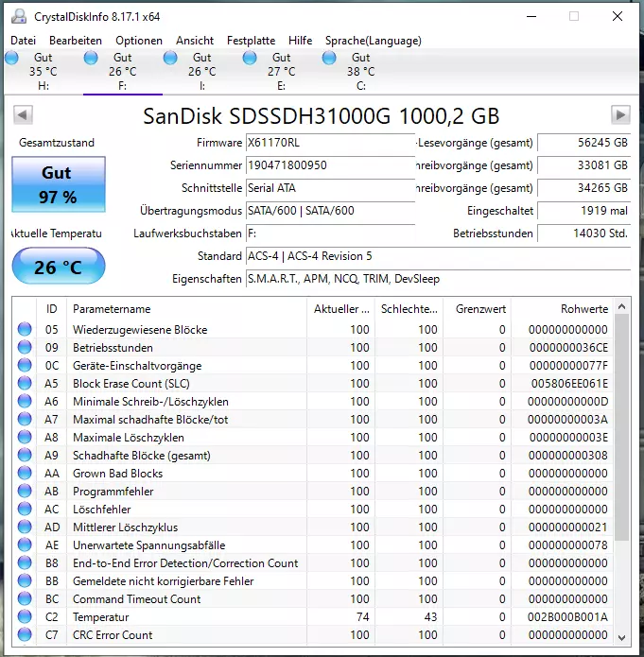Click status icon for Grown Bad Blocks
The height and width of the screenshot is (657, 644).
pos(25,473)
